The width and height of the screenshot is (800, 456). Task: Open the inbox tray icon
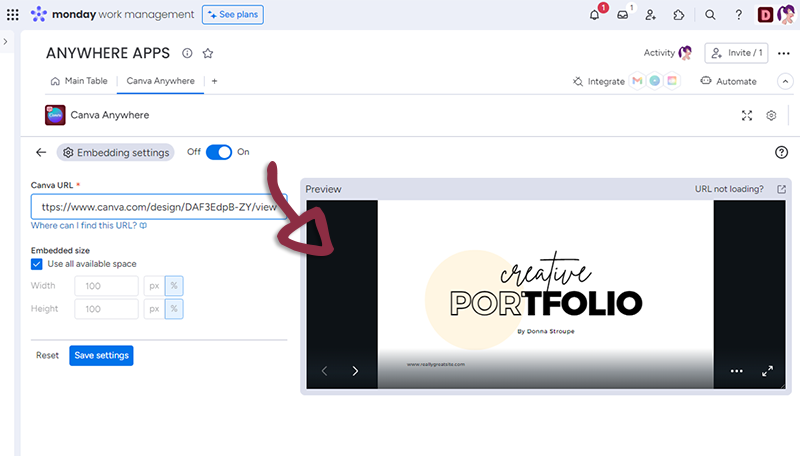pyautogui.click(x=623, y=15)
